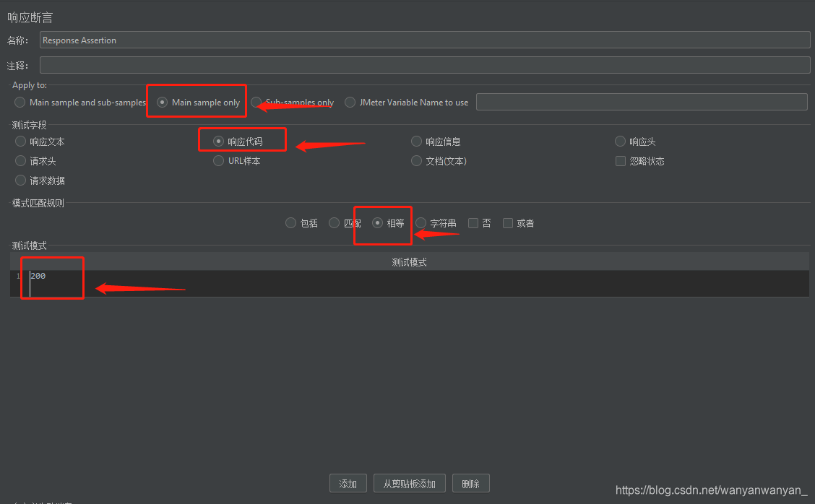Screen dimensions: 815x504
Task: Check the 或者 checkbox
Action: click(x=507, y=223)
